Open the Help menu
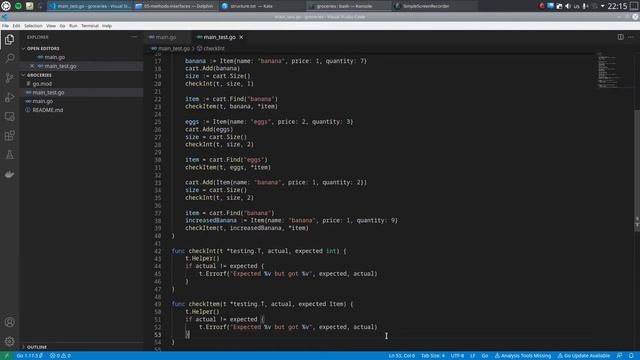 coord(107,26)
